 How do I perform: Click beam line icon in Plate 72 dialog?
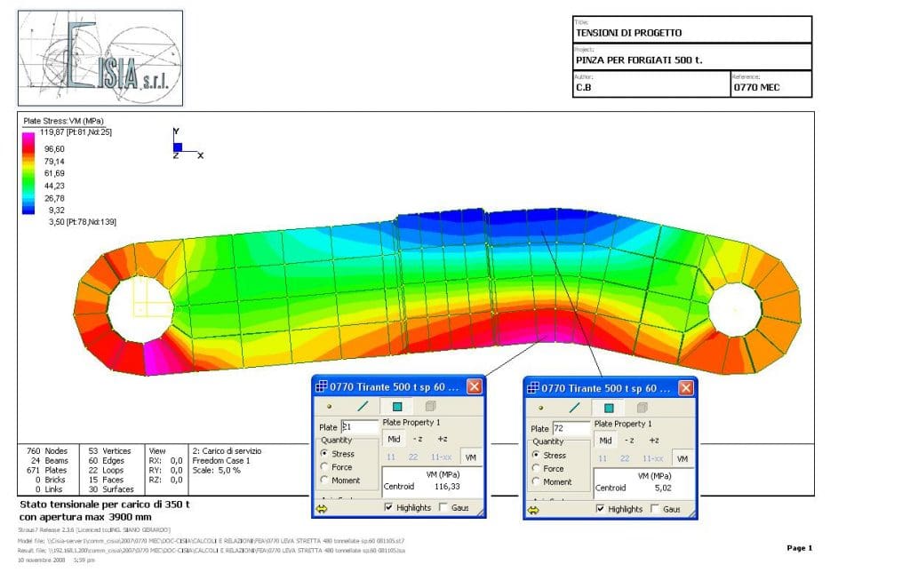pos(575,407)
